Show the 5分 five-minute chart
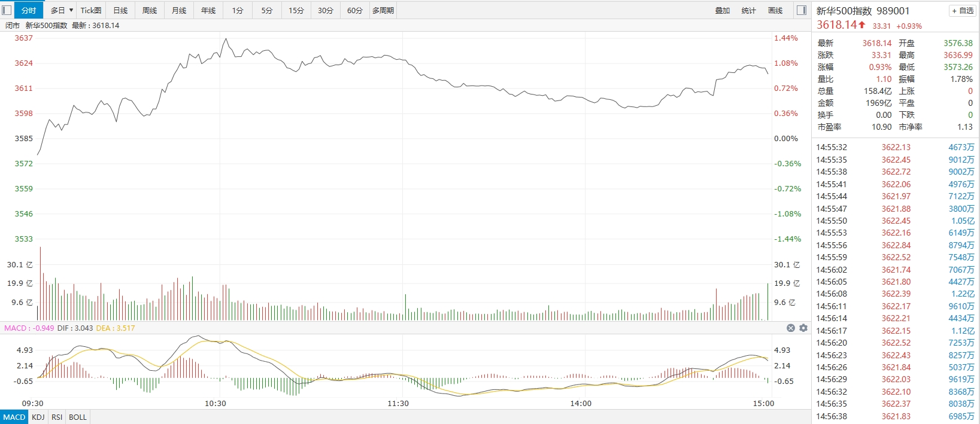Viewport: 980px width, 424px height. pos(267,10)
